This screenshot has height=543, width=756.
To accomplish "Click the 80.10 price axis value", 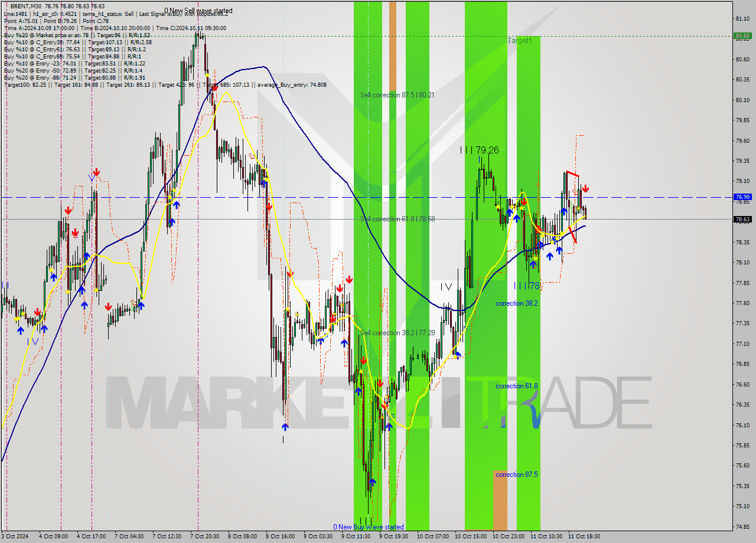I will [x=742, y=100].
